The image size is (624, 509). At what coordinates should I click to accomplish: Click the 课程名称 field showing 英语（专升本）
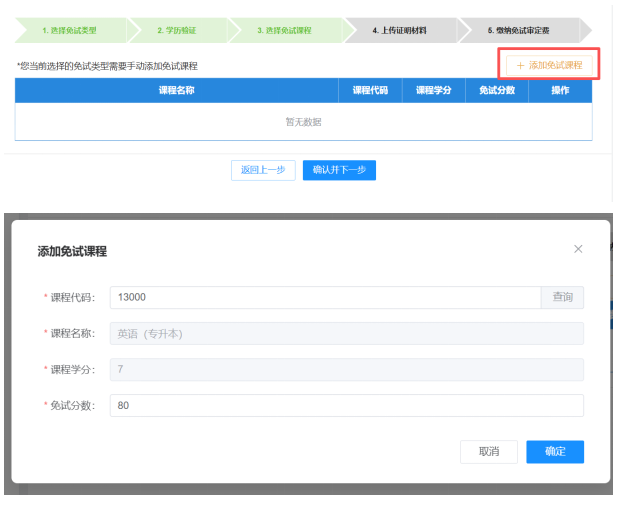(x=346, y=334)
